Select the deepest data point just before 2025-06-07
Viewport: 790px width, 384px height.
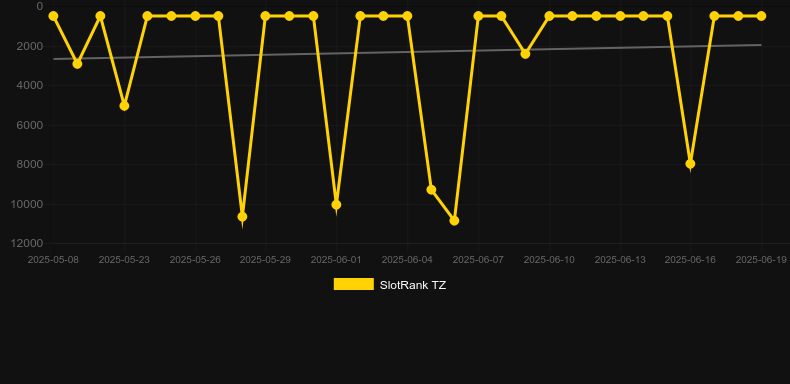[x=454, y=221]
